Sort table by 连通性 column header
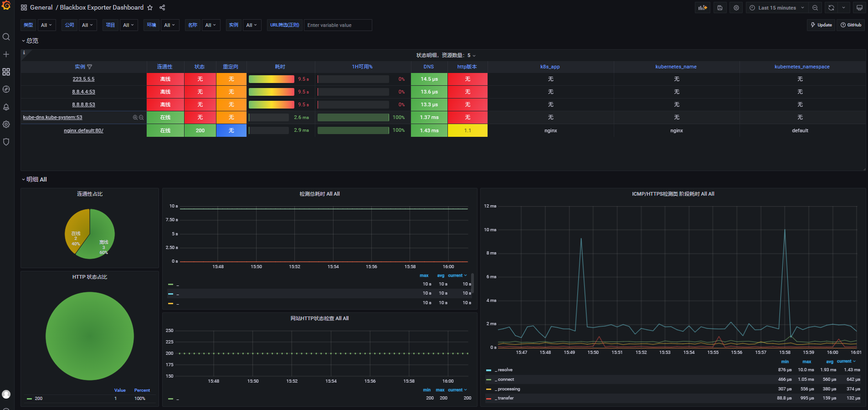Viewport: 868px width, 410px height. [x=165, y=67]
